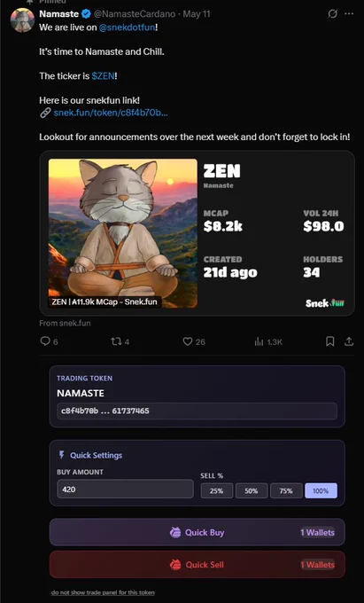This screenshot has width=364, height=603.
Task: Click the share upload icon
Action: tap(349, 341)
